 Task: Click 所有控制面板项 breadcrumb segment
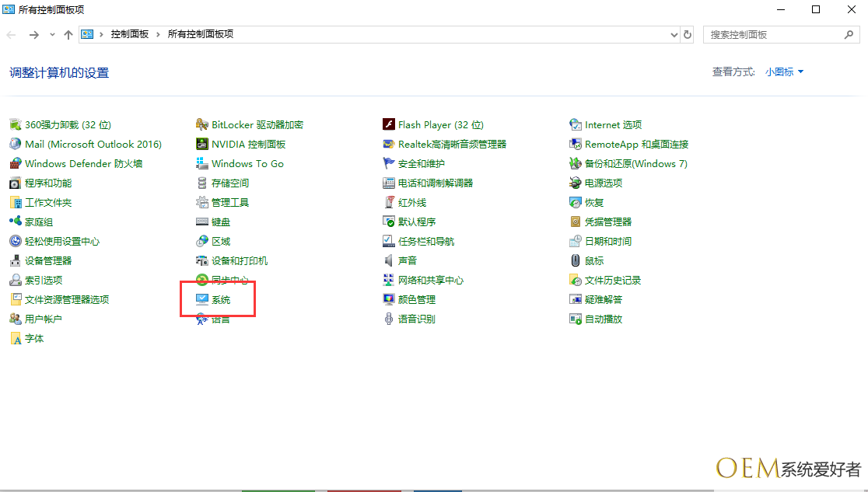coord(200,34)
